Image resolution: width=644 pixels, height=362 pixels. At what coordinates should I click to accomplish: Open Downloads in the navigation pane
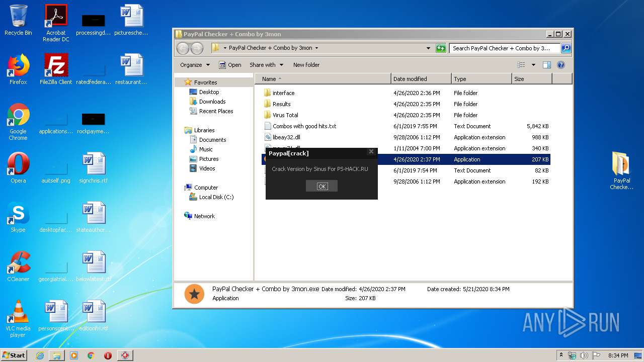click(212, 102)
